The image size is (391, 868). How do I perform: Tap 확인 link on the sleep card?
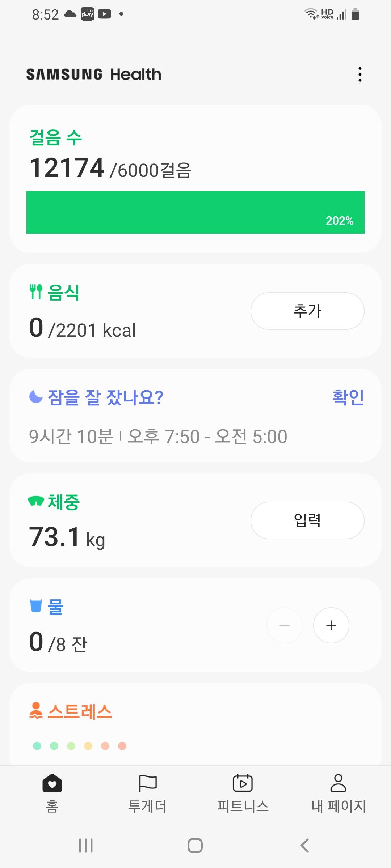348,397
